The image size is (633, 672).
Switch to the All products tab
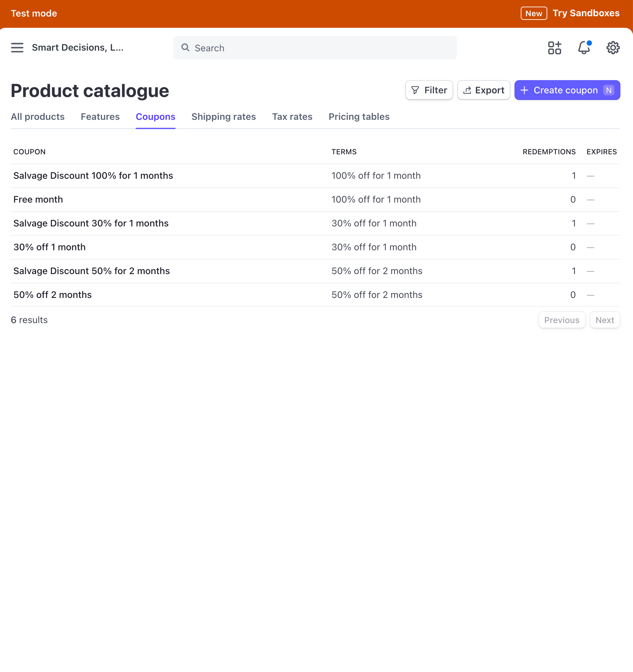37,117
